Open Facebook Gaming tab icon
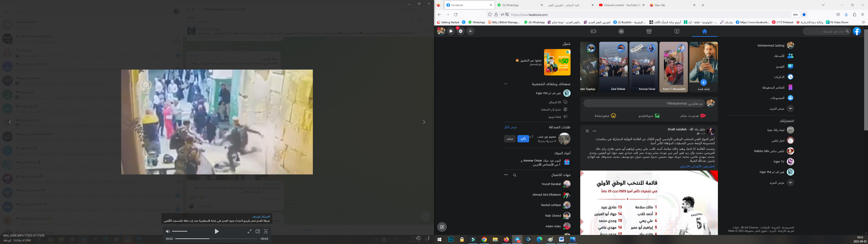 coord(593,31)
